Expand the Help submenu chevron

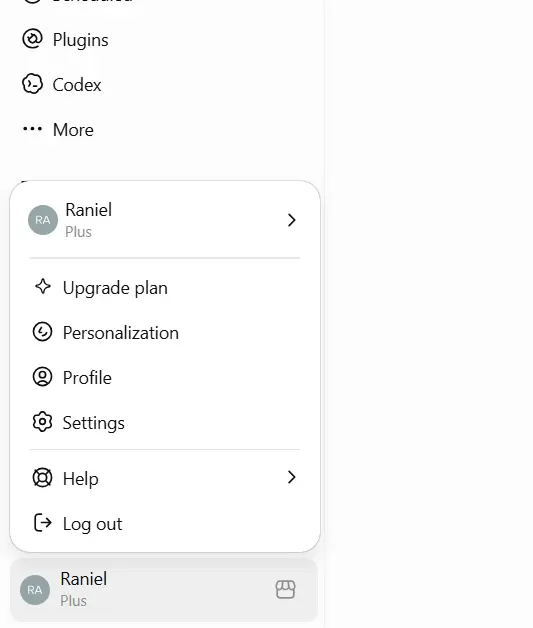click(292, 477)
